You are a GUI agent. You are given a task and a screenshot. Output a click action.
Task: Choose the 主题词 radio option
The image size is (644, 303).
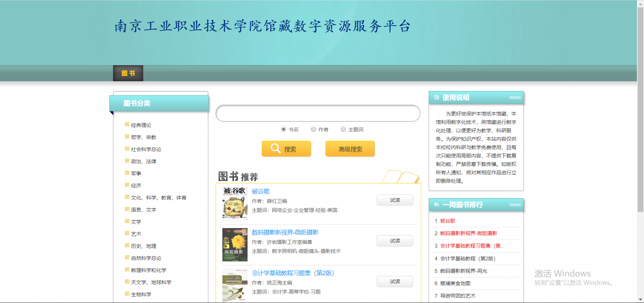point(343,129)
